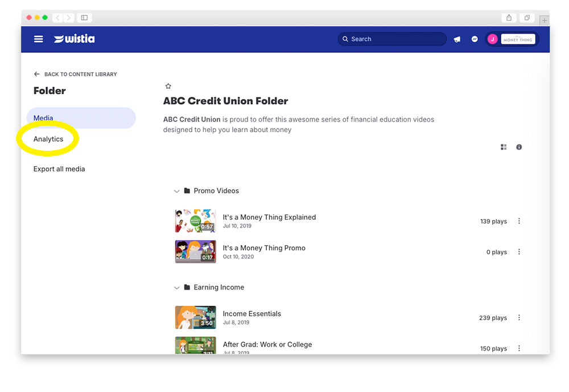
Task: Click the 150 plays count
Action: 493,348
